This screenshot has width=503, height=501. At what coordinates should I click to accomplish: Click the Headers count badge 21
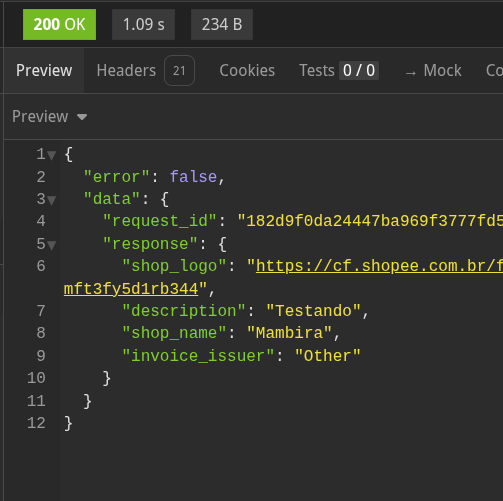[x=179, y=71]
